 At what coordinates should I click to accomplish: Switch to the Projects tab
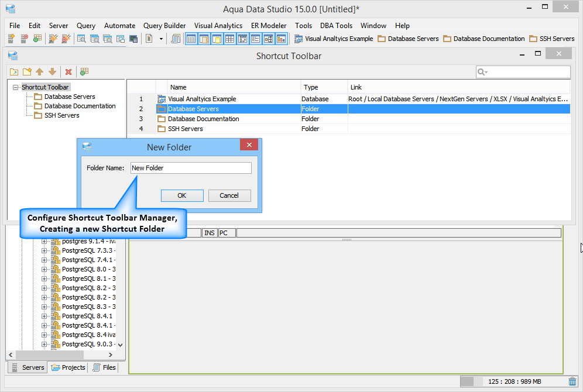point(68,367)
